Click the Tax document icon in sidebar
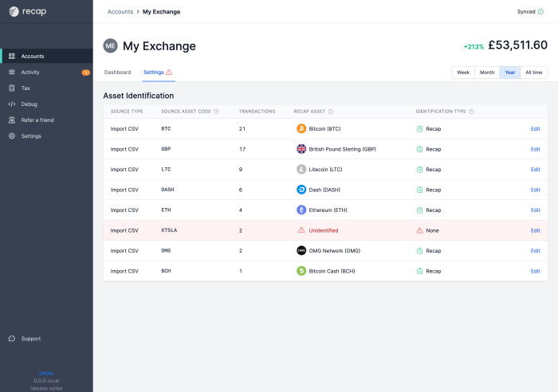The width and height of the screenshot is (558, 392). point(12,88)
